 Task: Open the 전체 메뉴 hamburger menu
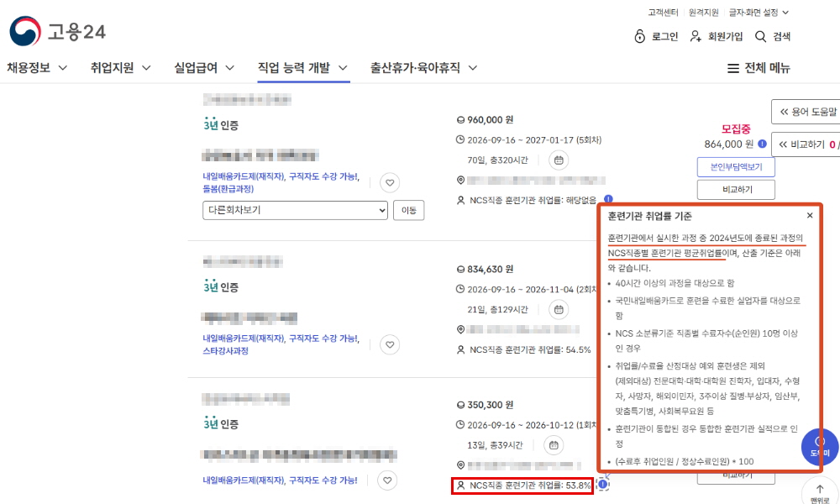[x=759, y=68]
